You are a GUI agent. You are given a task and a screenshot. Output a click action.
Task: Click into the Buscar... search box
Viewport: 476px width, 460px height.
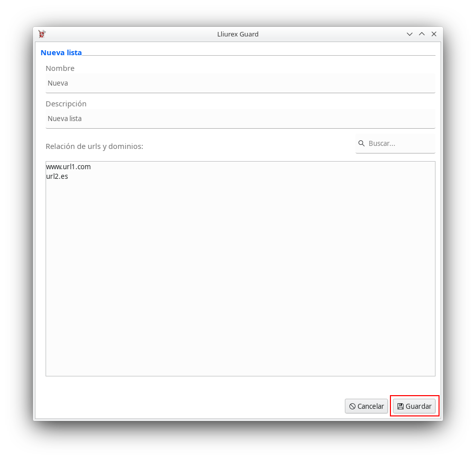[399, 143]
